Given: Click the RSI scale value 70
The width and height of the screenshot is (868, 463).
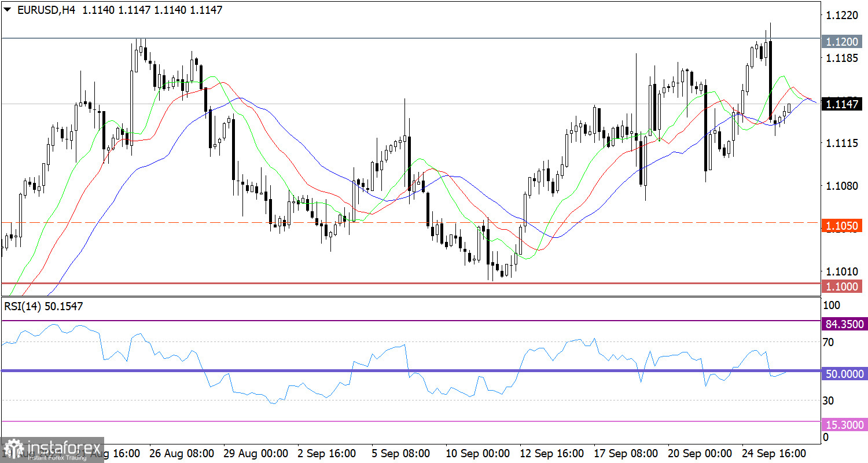Looking at the screenshot, I should click(829, 343).
